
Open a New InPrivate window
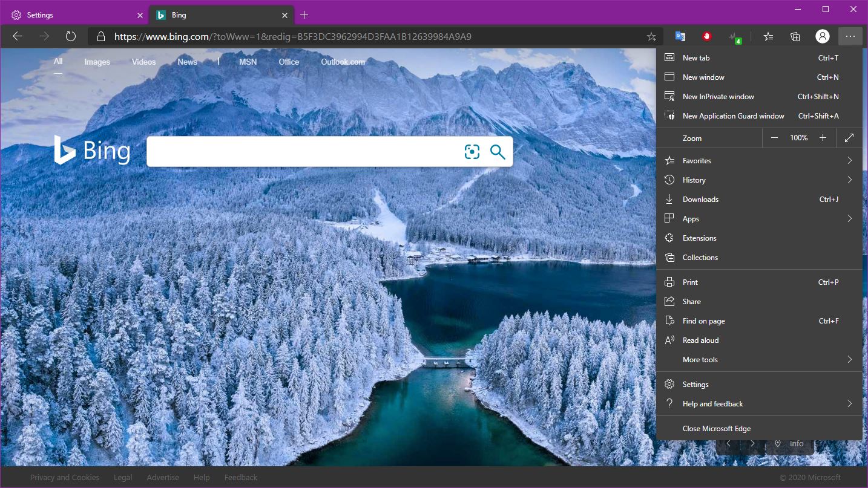(x=759, y=96)
